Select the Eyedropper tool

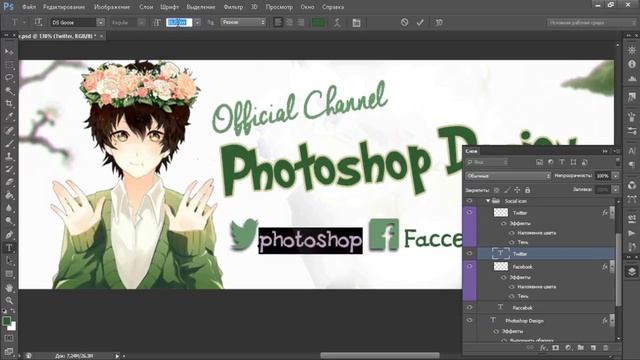pos(9,116)
